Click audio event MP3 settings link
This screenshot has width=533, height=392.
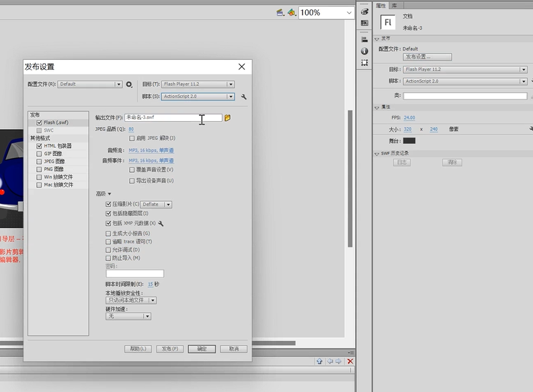pos(151,161)
